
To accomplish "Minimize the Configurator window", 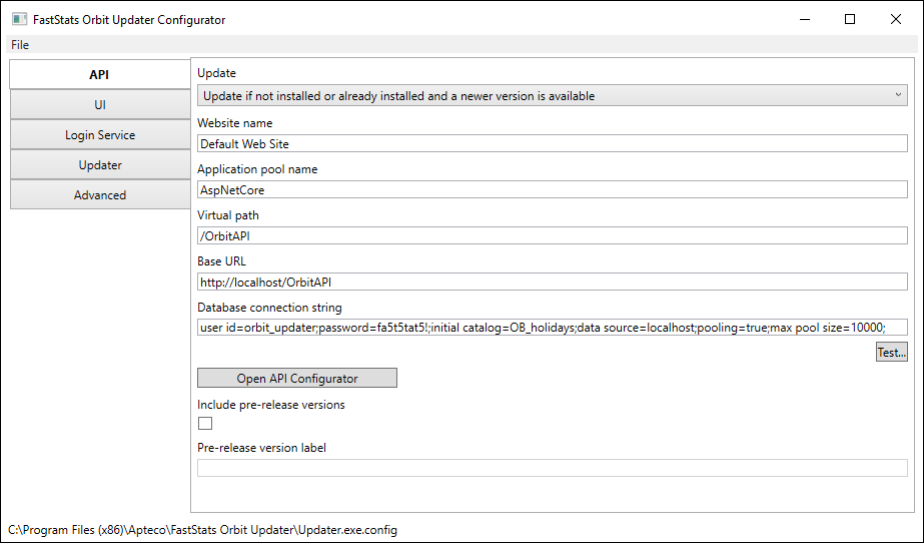I will 805,19.
